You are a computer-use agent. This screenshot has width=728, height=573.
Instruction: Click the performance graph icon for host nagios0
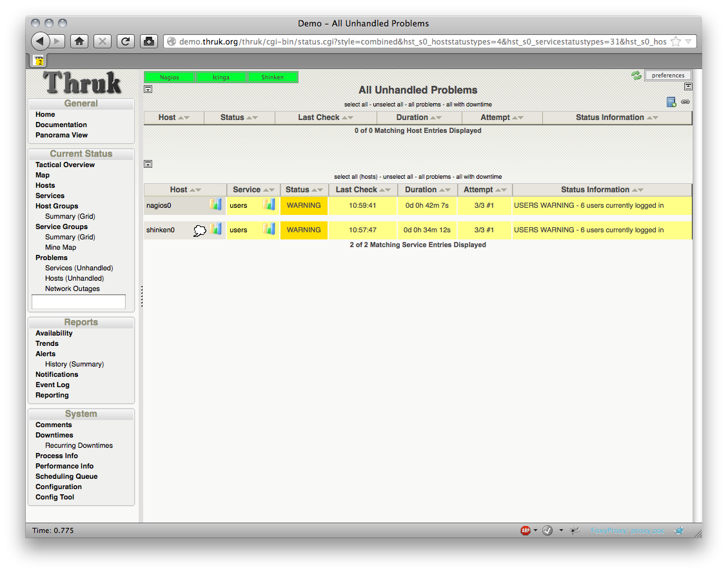215,205
